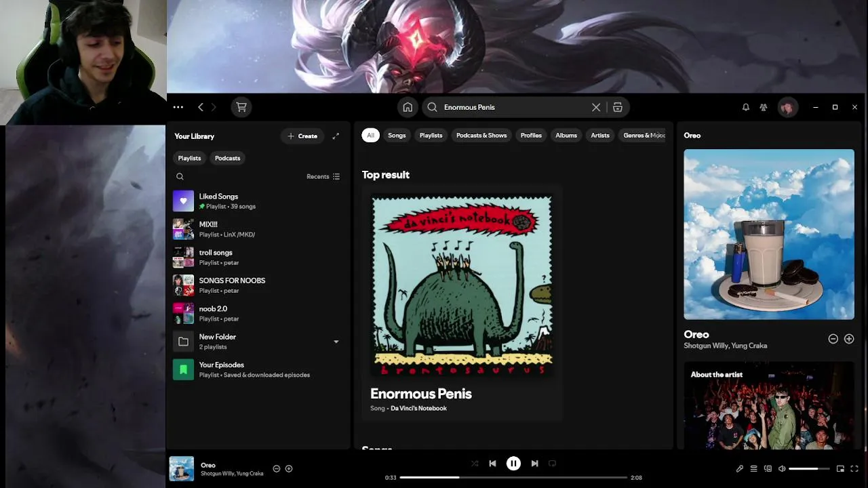Open About the artist card
The height and width of the screenshot is (488, 868).
coord(769,405)
